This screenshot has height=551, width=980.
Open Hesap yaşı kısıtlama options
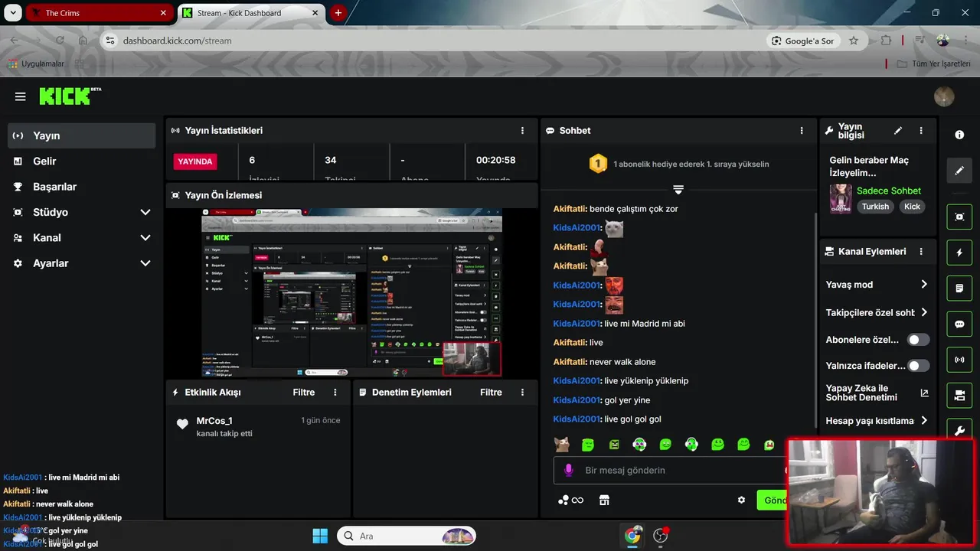pos(877,421)
